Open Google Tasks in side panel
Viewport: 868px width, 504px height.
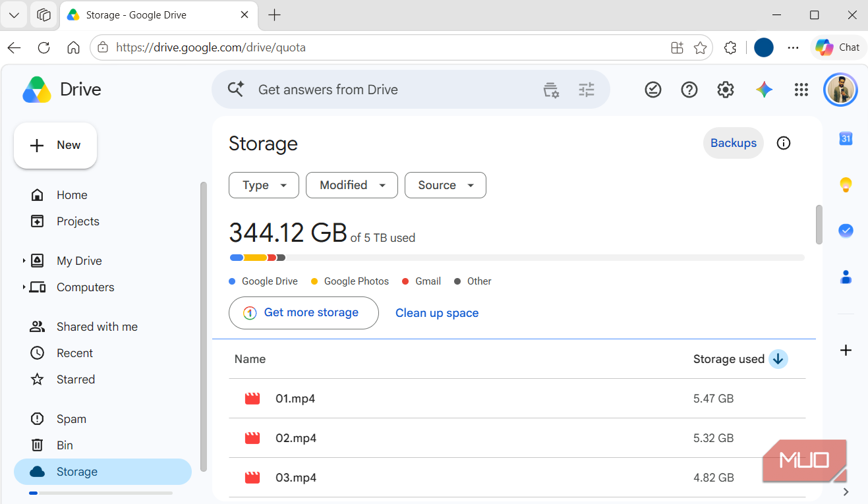tap(846, 231)
